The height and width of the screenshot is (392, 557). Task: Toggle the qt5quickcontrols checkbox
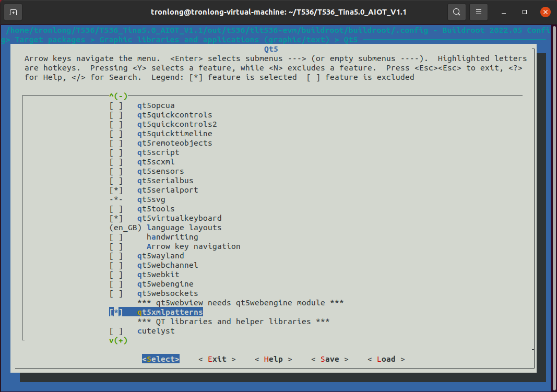pos(116,115)
